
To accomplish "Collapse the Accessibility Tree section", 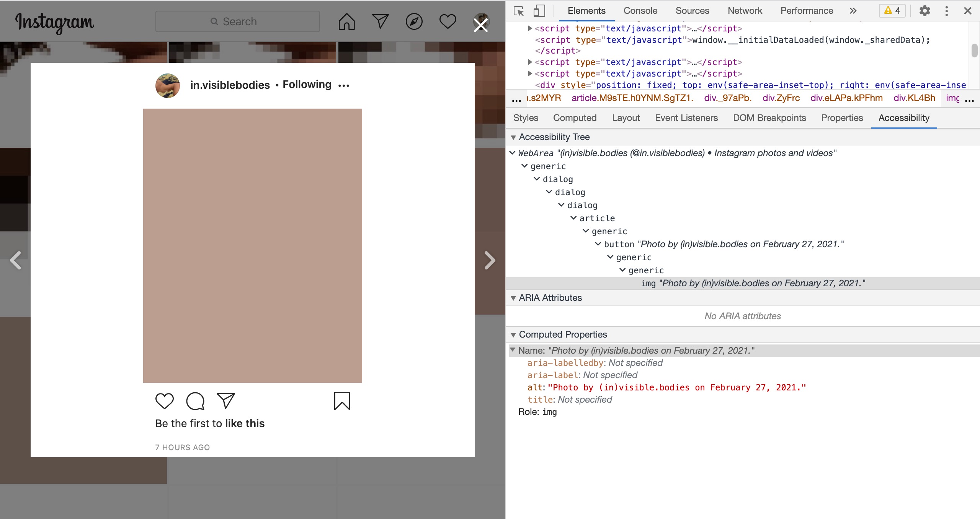I will tap(513, 137).
